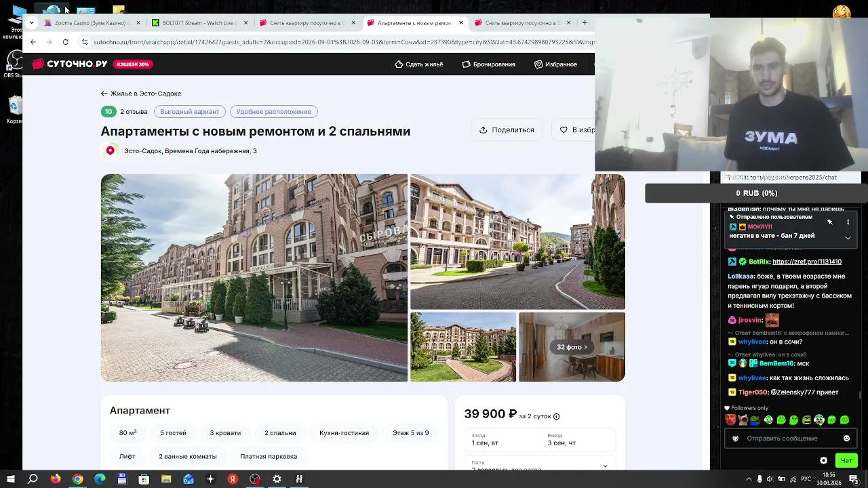This screenshot has height=488, width=868.
Task: Open the chat settings gear
Action: tap(823, 461)
